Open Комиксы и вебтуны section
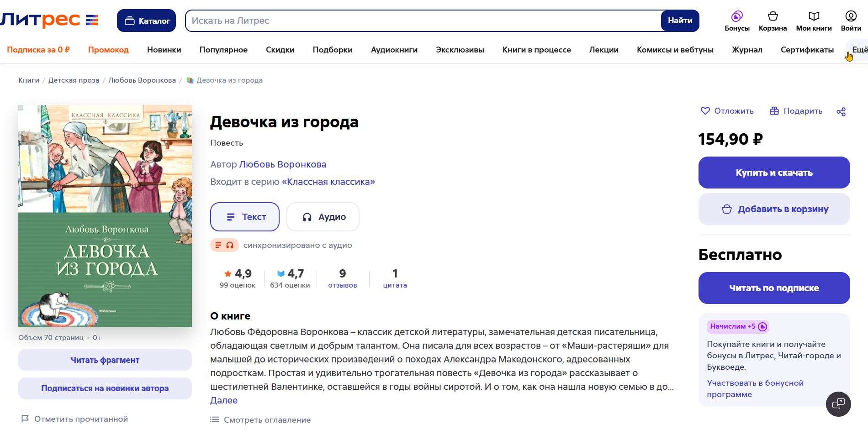 pos(675,50)
